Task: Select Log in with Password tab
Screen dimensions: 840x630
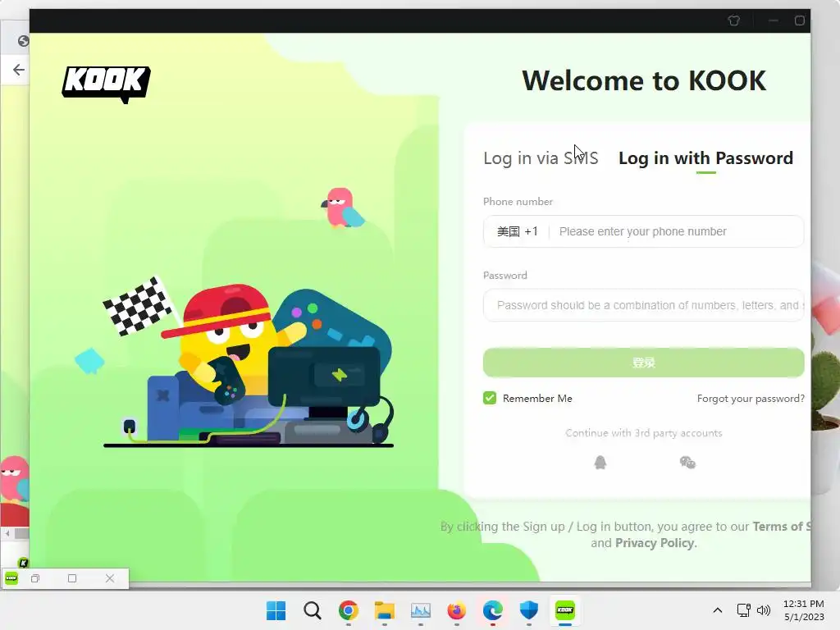Action: [x=705, y=158]
